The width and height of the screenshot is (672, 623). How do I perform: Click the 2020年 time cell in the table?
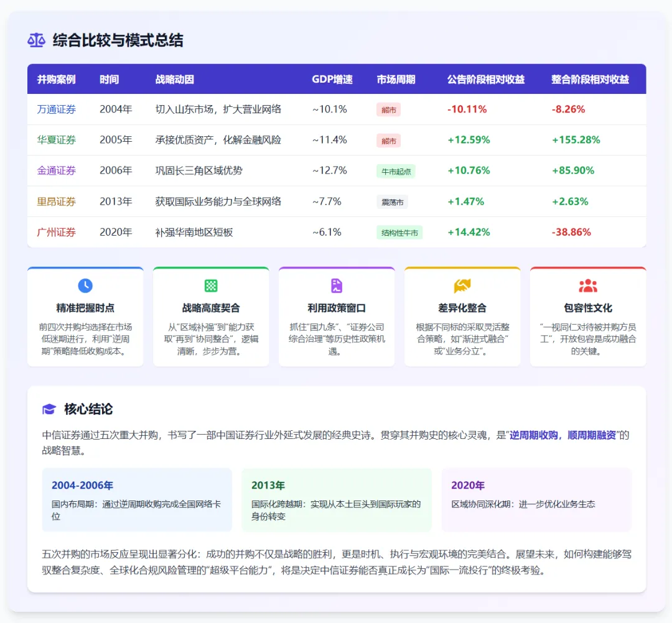[116, 232]
